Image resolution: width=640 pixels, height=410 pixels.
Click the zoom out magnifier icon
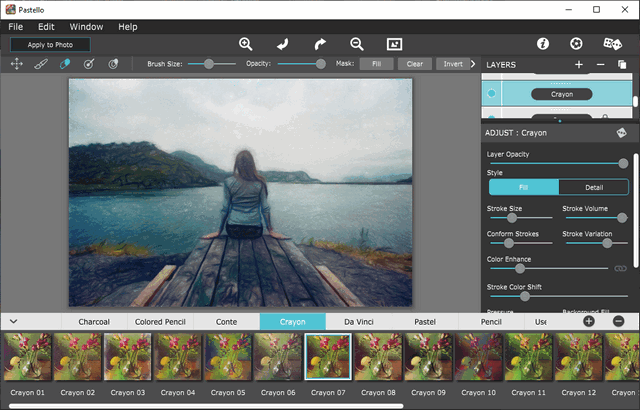[357, 44]
